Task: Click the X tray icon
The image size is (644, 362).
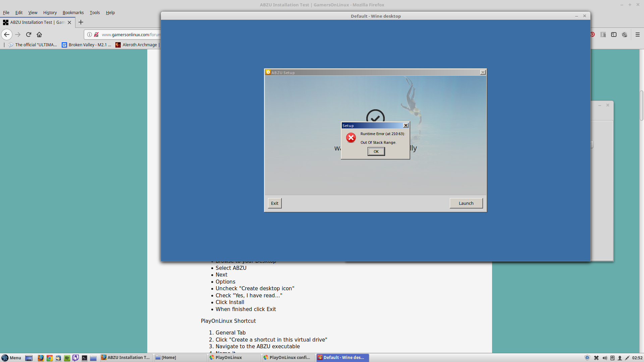Action: pos(596,358)
